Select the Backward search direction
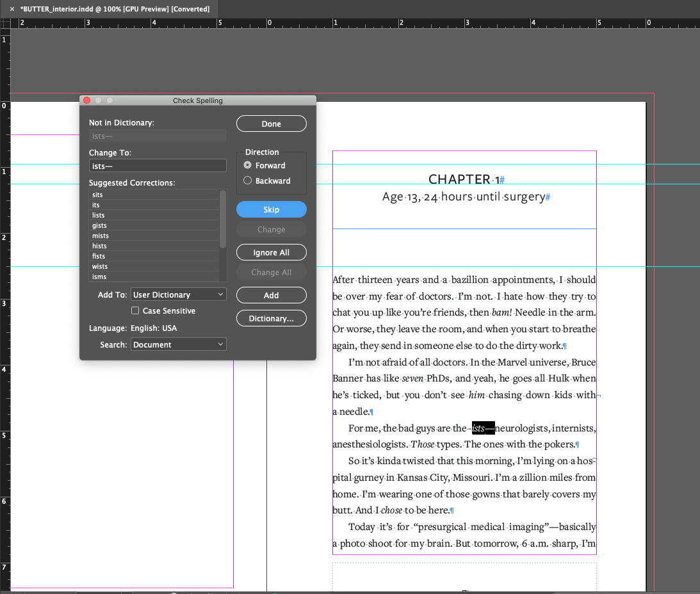The height and width of the screenshot is (594, 700). 247,181
